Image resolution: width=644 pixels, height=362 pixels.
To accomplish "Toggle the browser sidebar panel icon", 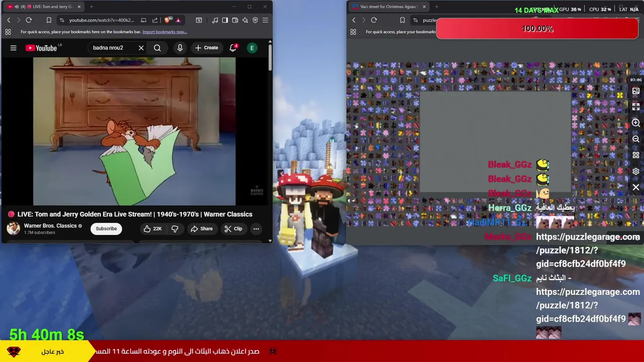I will tap(225, 20).
